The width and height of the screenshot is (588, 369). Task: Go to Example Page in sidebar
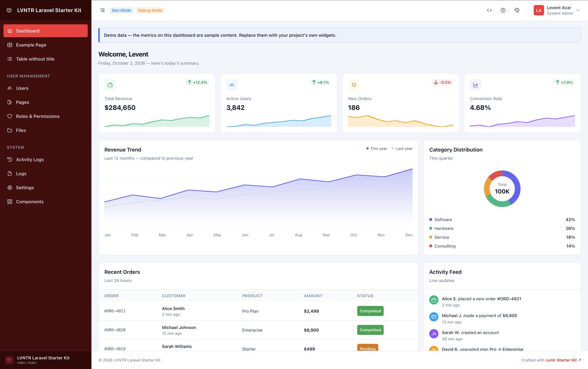[46, 45]
